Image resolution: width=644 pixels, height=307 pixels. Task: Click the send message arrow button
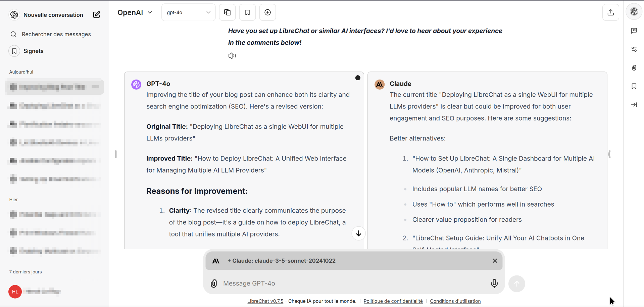point(517,284)
